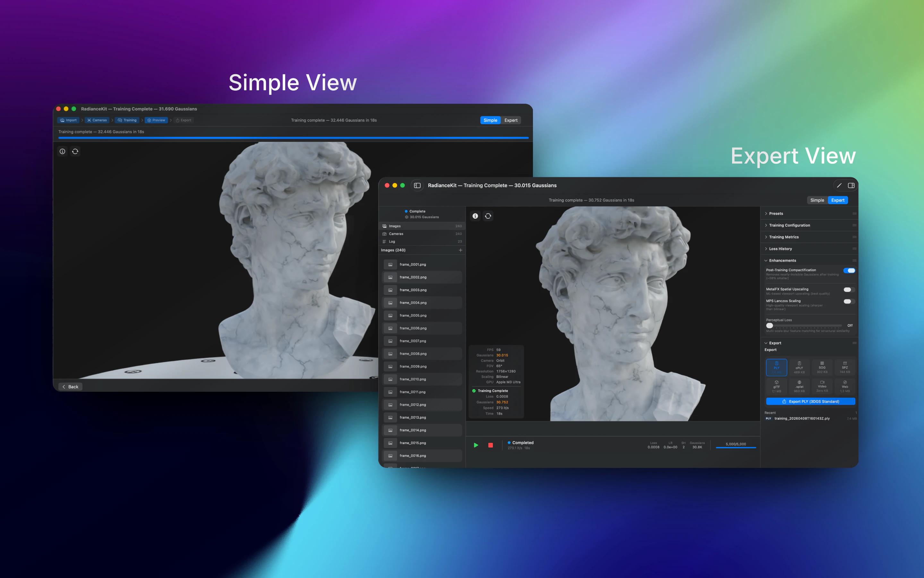Select frame_0010.png in image list
The height and width of the screenshot is (578, 924).
[x=422, y=379]
